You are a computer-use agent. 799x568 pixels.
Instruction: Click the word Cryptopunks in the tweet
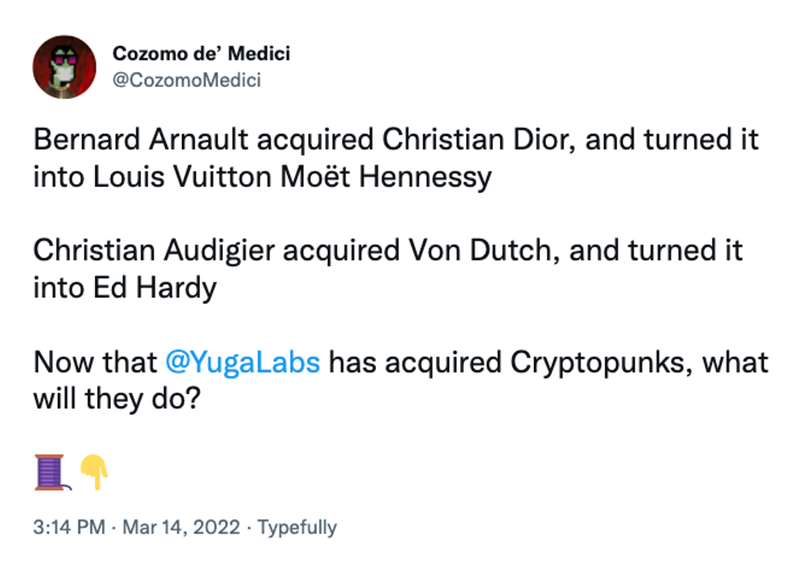tap(601, 363)
